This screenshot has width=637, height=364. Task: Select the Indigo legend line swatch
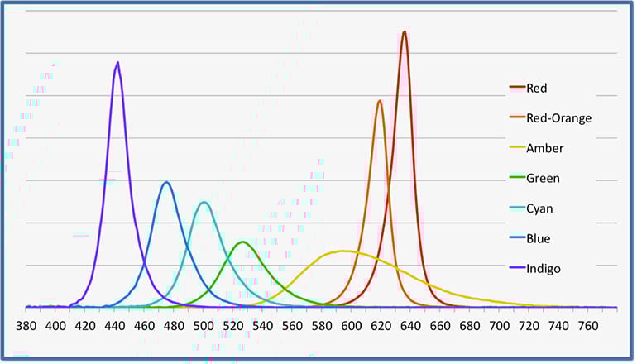tap(518, 267)
